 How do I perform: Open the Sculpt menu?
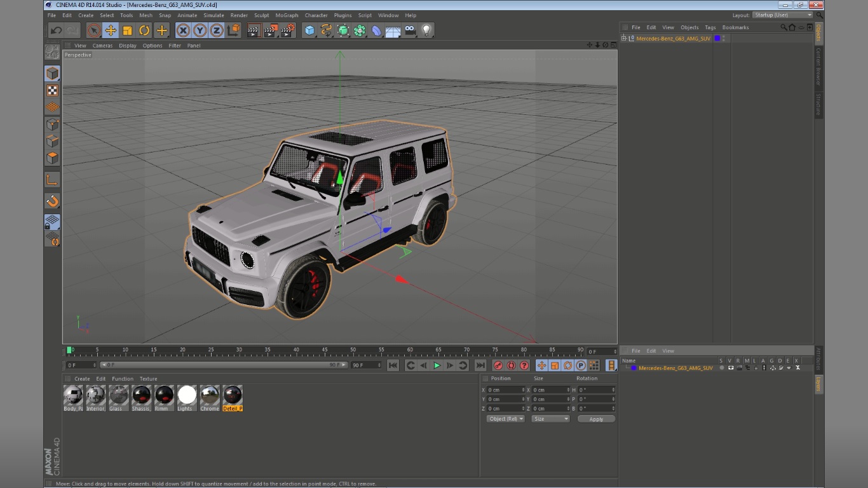coord(261,15)
